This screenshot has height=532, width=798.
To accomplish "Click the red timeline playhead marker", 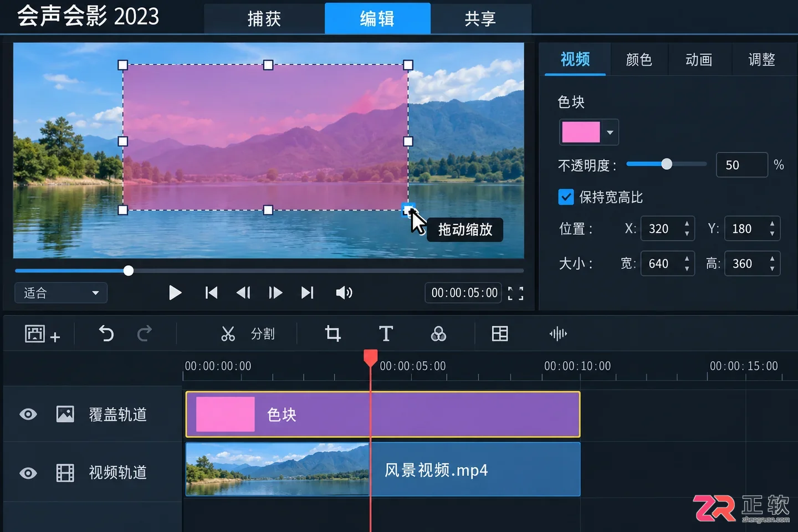I will (371, 357).
